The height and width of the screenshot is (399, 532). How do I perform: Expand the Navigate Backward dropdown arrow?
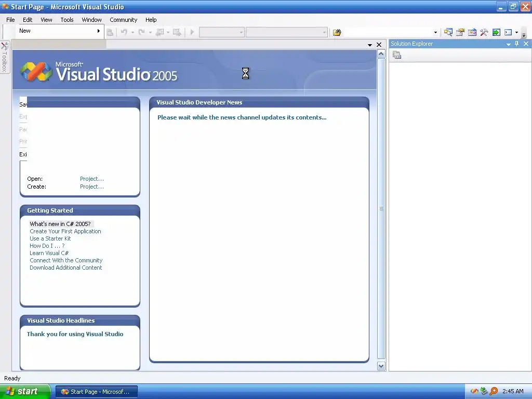[x=168, y=33]
